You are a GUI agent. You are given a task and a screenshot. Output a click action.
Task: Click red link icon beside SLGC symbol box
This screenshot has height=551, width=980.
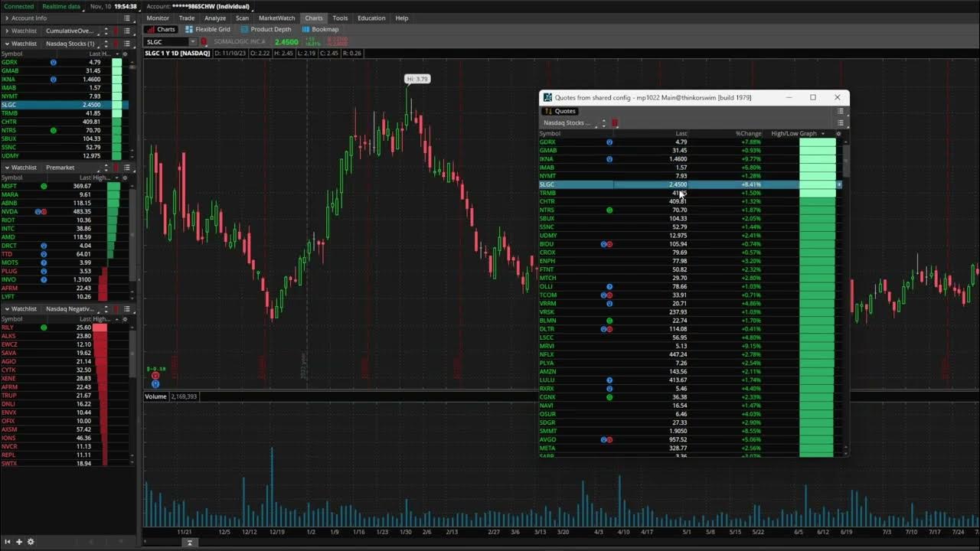tap(203, 42)
